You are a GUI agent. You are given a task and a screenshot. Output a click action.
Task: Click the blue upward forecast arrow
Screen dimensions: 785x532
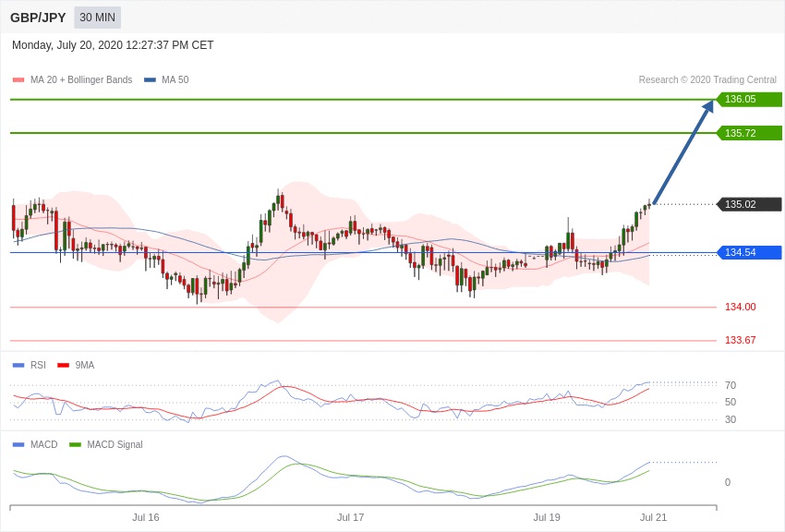[x=682, y=152]
